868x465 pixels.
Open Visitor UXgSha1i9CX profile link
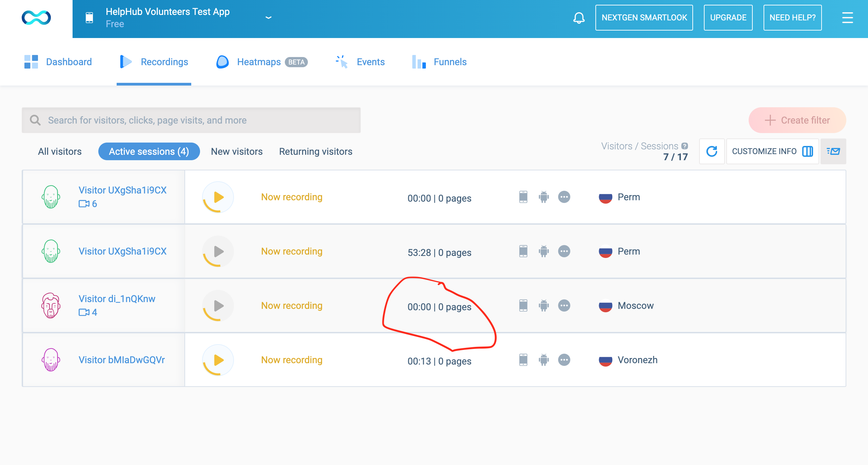[122, 190]
